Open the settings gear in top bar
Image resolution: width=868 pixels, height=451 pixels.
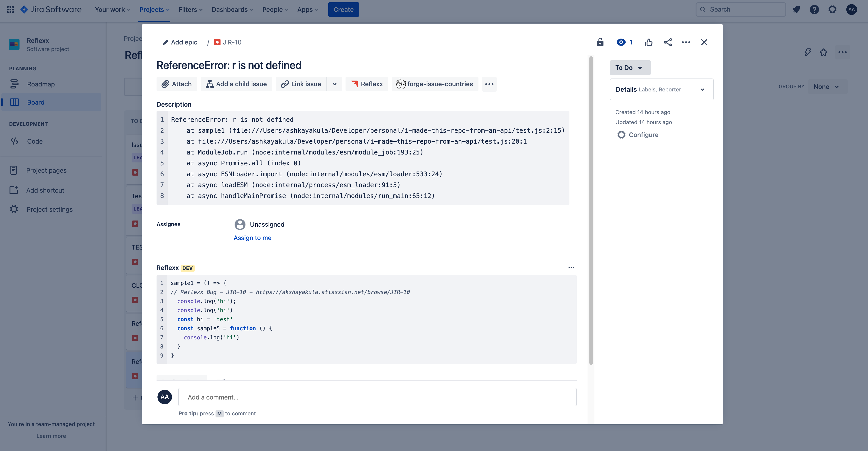coord(833,10)
